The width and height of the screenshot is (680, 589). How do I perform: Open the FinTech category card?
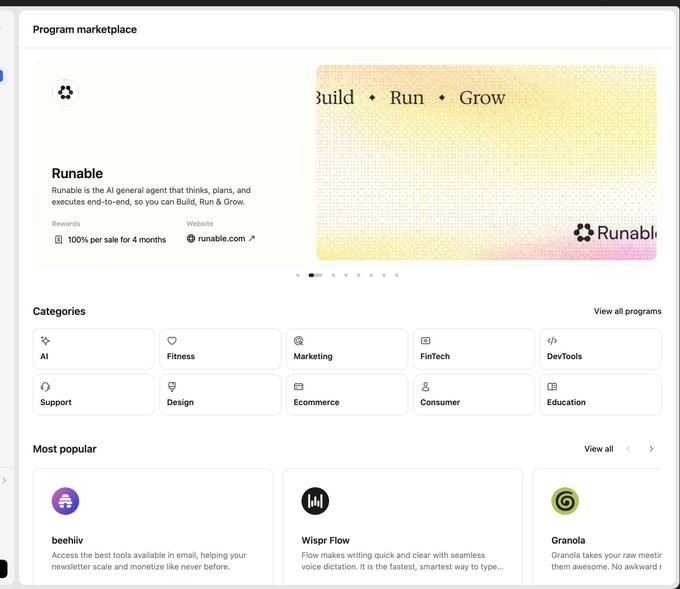click(474, 349)
